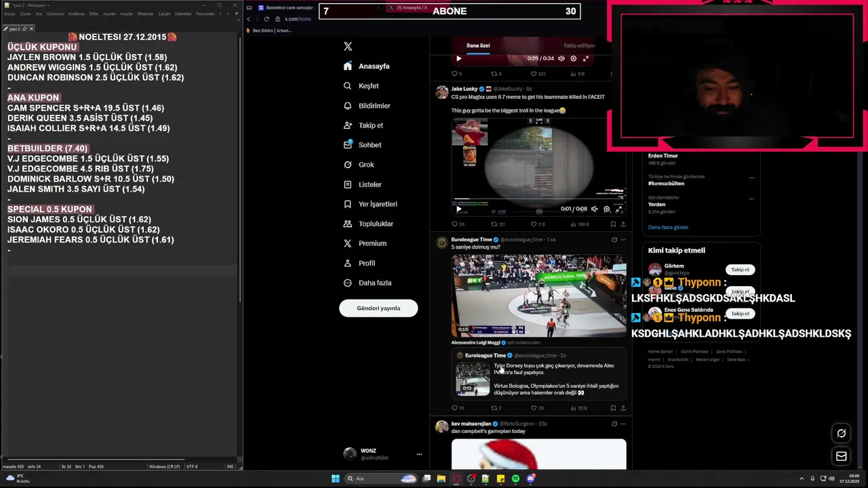Open Eklentiler menu in Notepad++
Screen dimensions: 868x488
[183, 14]
